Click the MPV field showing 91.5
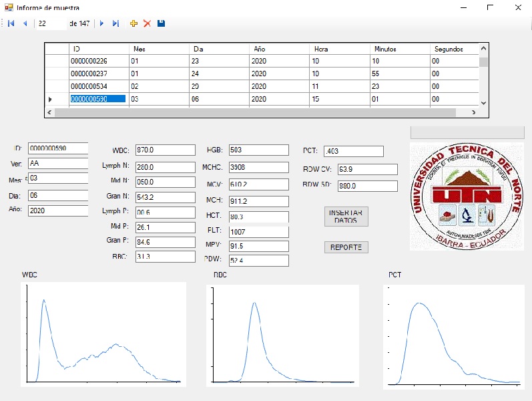 tap(259, 246)
